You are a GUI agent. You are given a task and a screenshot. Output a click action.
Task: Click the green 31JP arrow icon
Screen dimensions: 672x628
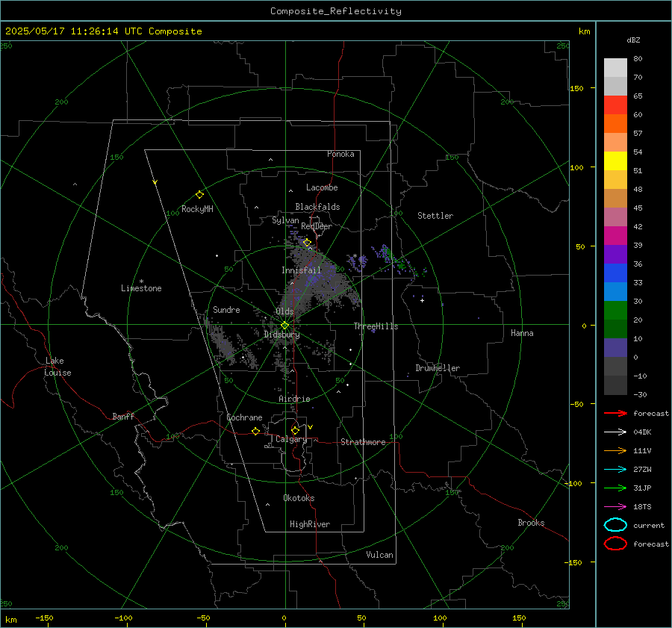(615, 488)
